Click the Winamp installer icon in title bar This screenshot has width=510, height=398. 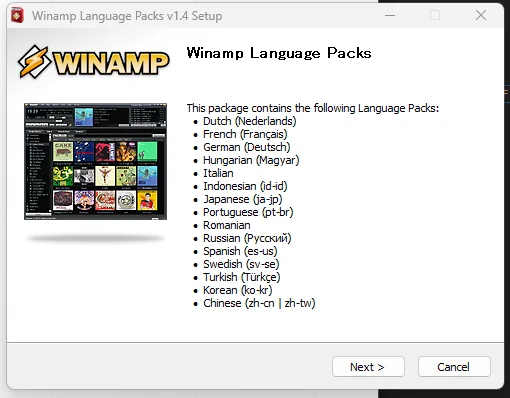[17, 16]
